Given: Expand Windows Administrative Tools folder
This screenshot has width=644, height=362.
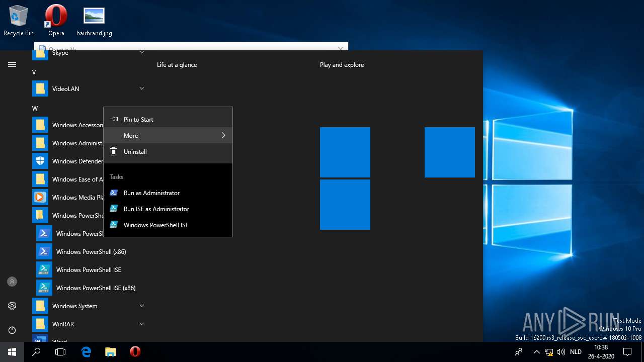Looking at the screenshot, I should 67,143.
